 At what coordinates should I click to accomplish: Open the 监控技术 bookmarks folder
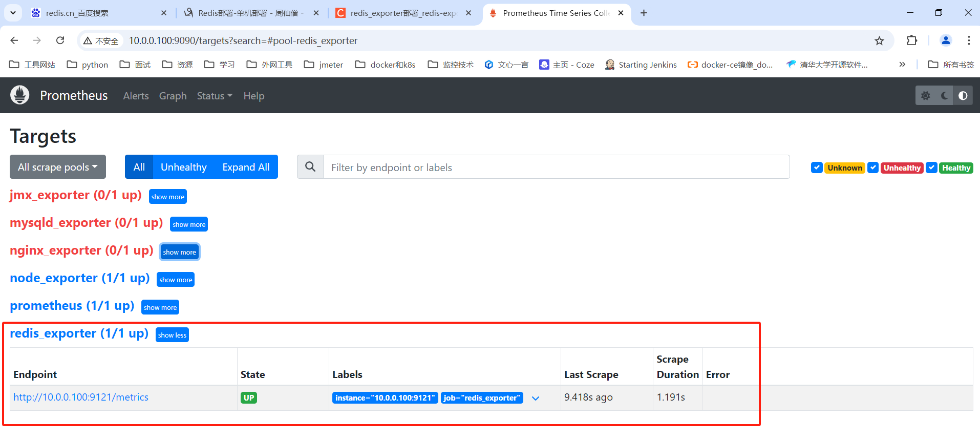(x=451, y=65)
